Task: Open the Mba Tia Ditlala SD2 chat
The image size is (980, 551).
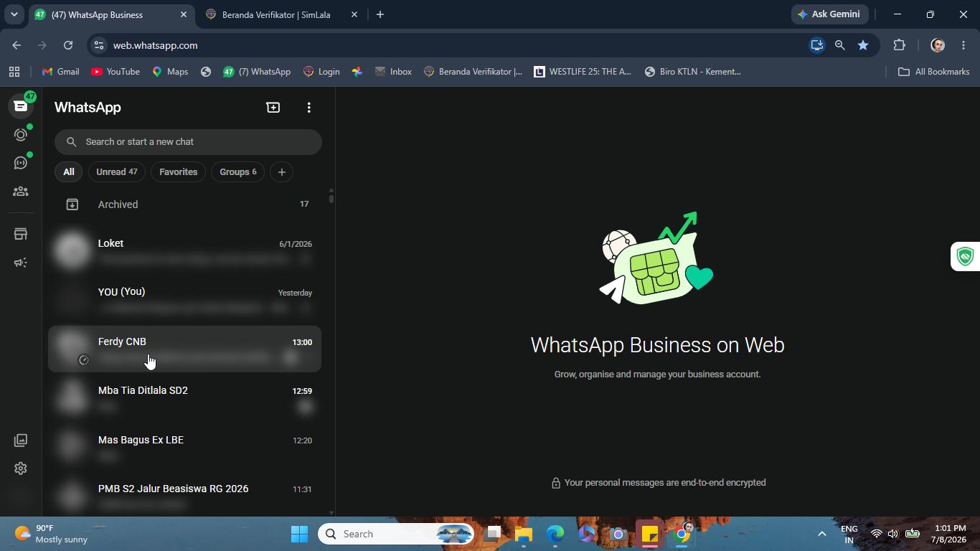Action: click(x=185, y=397)
